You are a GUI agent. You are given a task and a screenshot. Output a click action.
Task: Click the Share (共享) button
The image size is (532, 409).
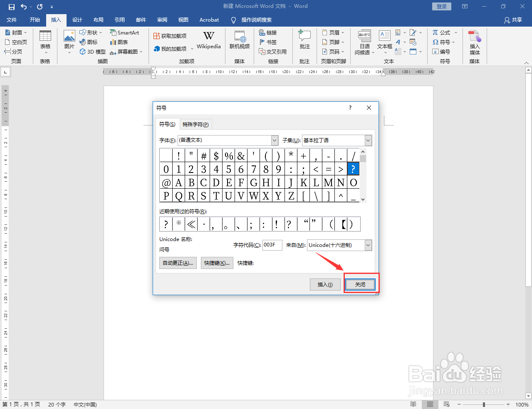point(513,20)
